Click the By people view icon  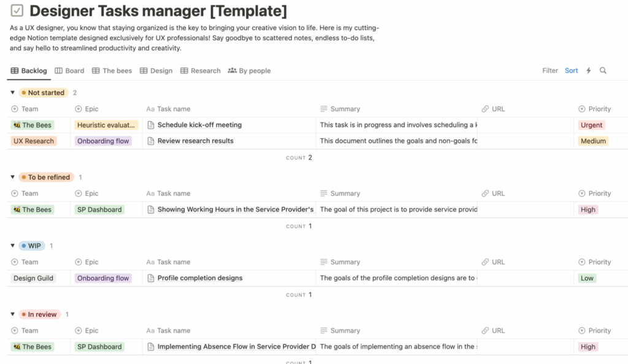click(x=232, y=70)
